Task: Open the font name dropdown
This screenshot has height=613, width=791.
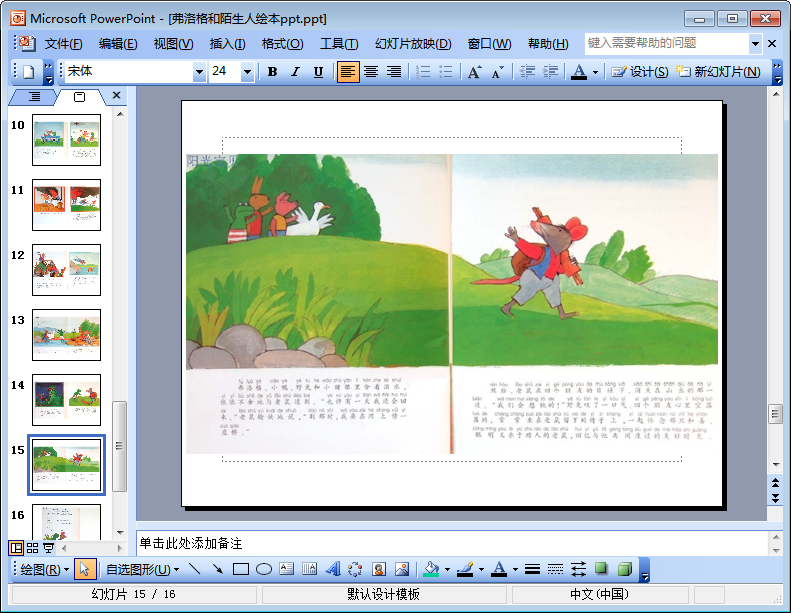Action: pos(199,72)
